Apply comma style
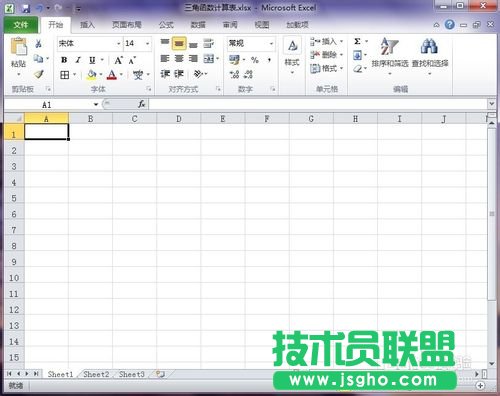The image size is (500, 396). click(269, 60)
